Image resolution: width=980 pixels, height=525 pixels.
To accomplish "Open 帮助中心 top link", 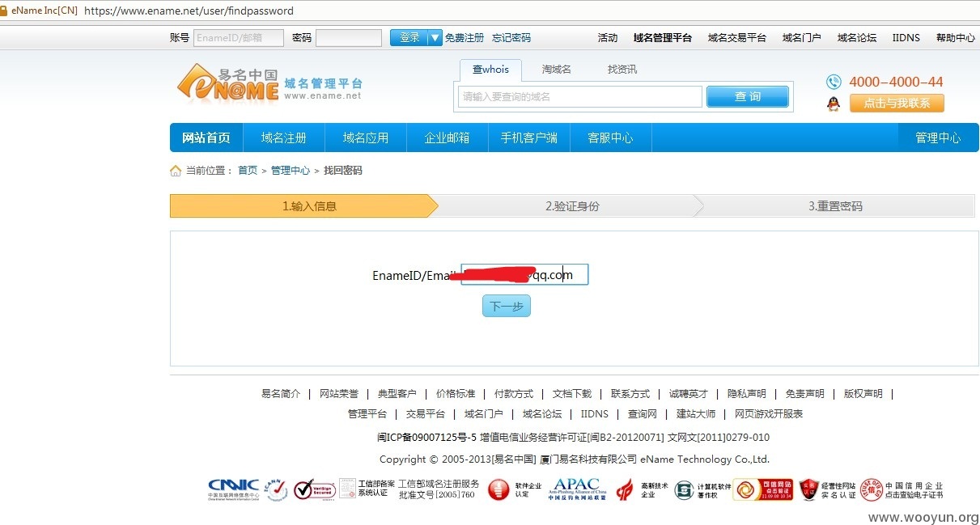I will pyautogui.click(x=956, y=38).
